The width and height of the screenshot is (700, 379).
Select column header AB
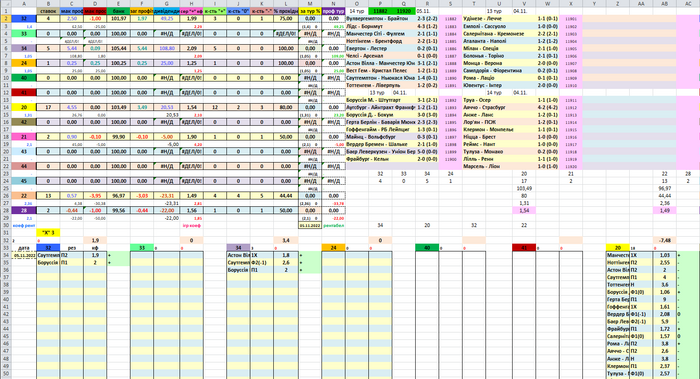click(x=664, y=4)
